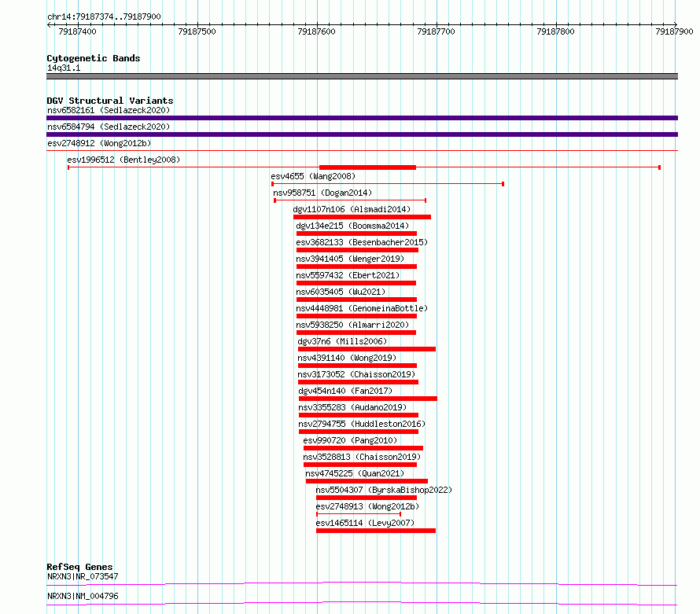The height and width of the screenshot is (614, 700).
Task: Click the thick red segment of esv1996512
Action: click(x=367, y=167)
